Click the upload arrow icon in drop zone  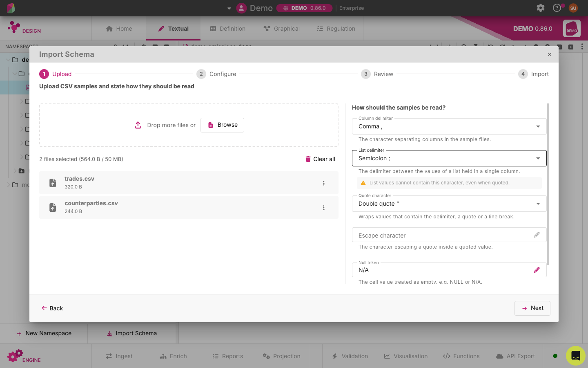point(138,125)
